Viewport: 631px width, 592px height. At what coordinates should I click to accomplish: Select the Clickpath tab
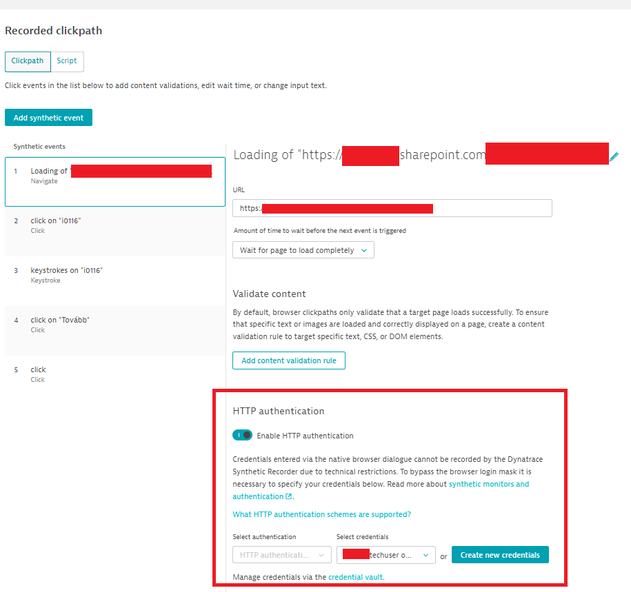pyautogui.click(x=27, y=61)
